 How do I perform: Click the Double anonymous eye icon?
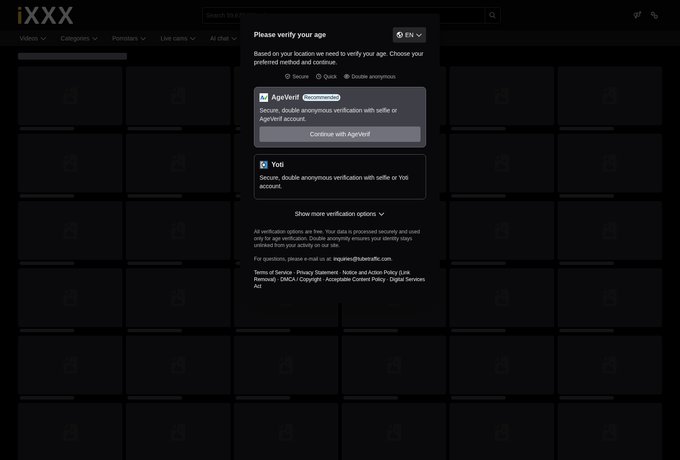[347, 76]
